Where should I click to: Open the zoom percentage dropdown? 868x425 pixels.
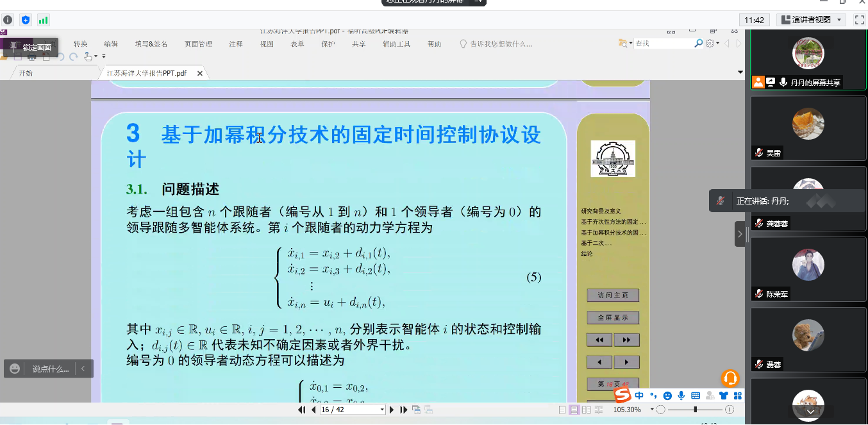click(x=653, y=410)
